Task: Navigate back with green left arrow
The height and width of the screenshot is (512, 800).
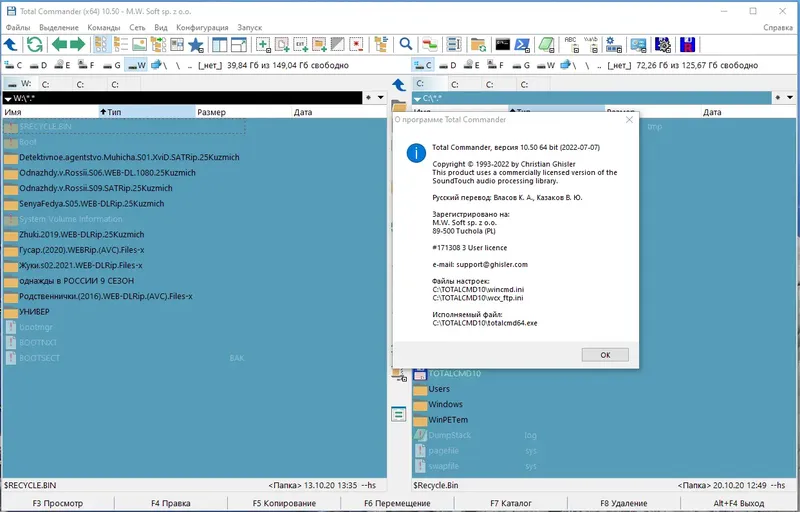Action: pyautogui.click(x=59, y=45)
